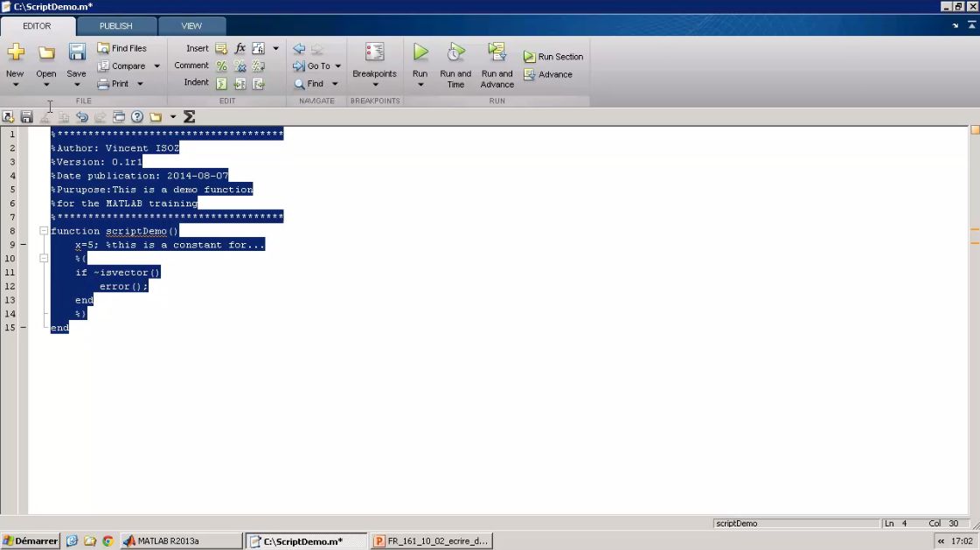The width and height of the screenshot is (980, 550).
Task: Expand the Go To dropdown
Action: tap(338, 66)
